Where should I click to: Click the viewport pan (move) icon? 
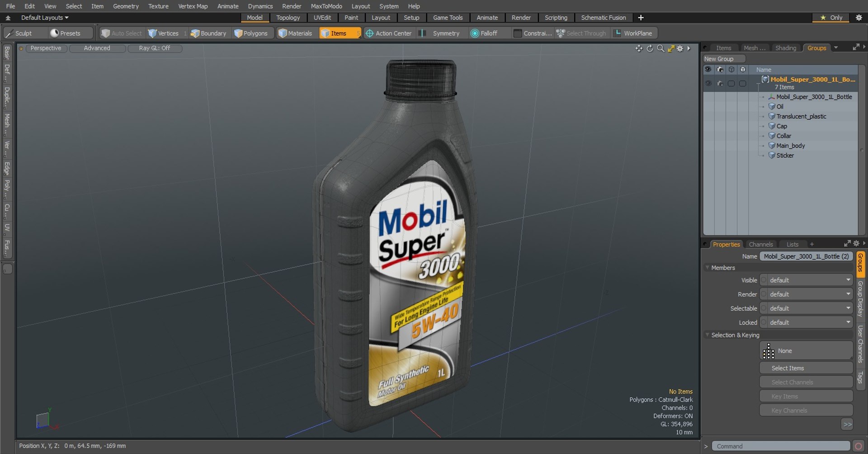[639, 48]
